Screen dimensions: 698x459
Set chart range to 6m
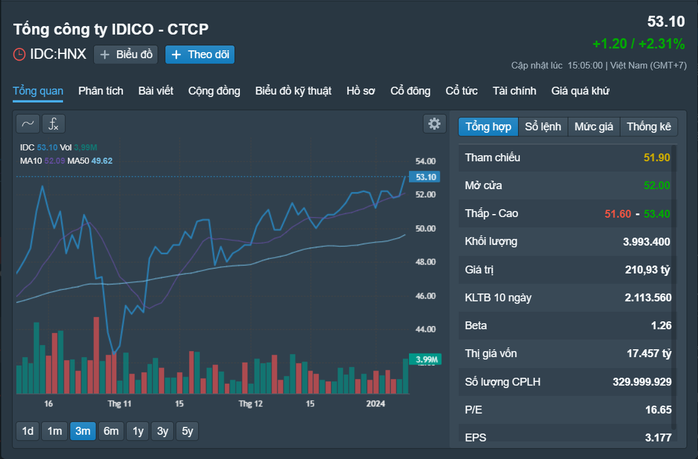[x=111, y=431]
